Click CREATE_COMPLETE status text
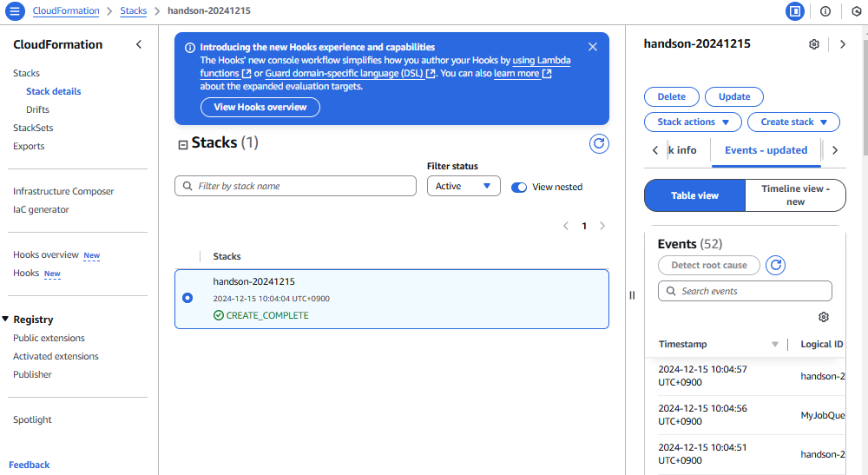This screenshot has height=475, width=868. coord(267,315)
